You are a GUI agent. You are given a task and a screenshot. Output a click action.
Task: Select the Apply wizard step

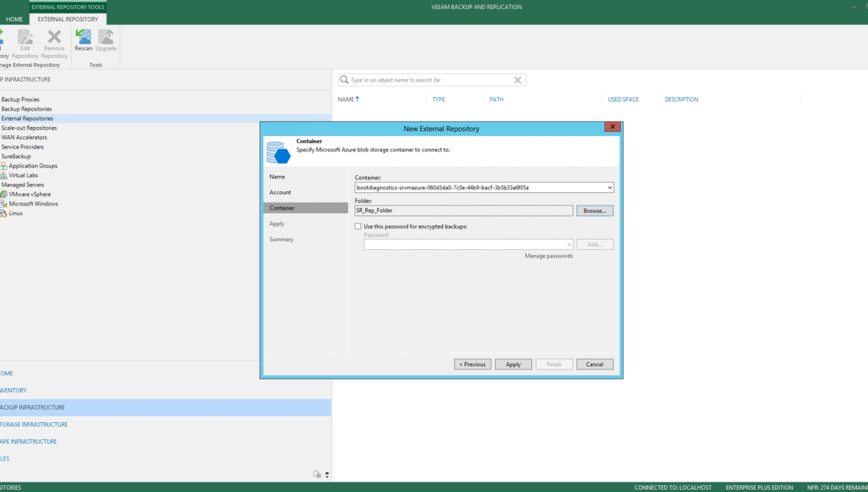point(277,223)
